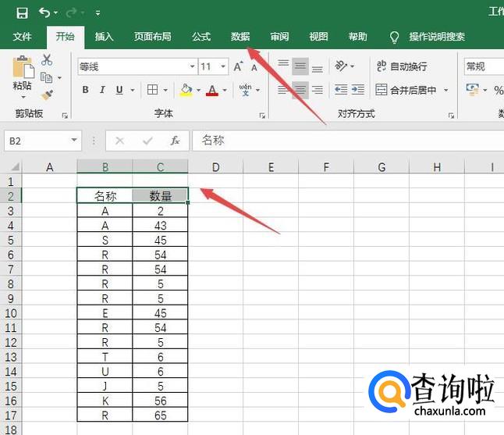Open the 常规 number format dropdown
This screenshot has height=435, width=504.
(x=484, y=66)
